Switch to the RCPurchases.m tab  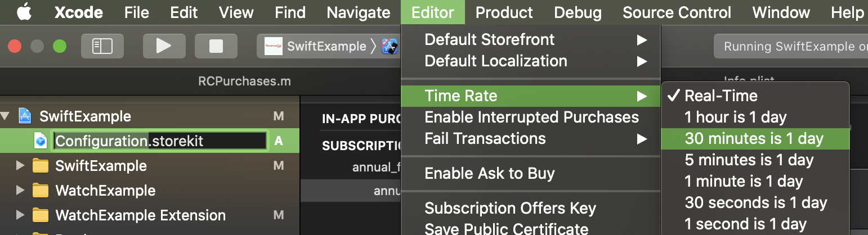[244, 82]
